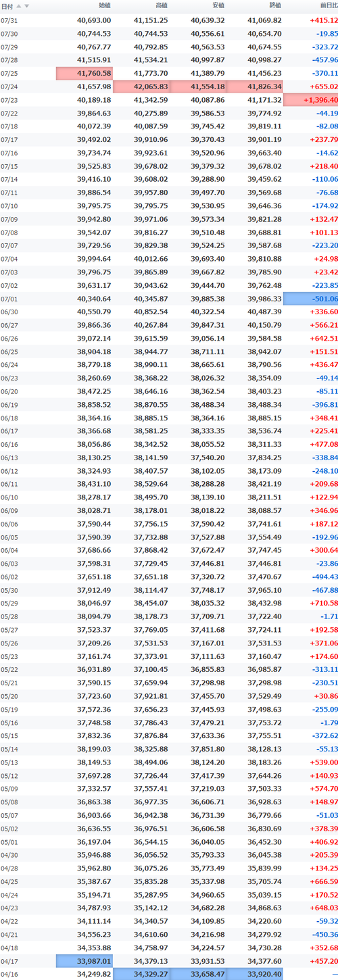
Task: Select the change value -1.71
Action: [328, 616]
